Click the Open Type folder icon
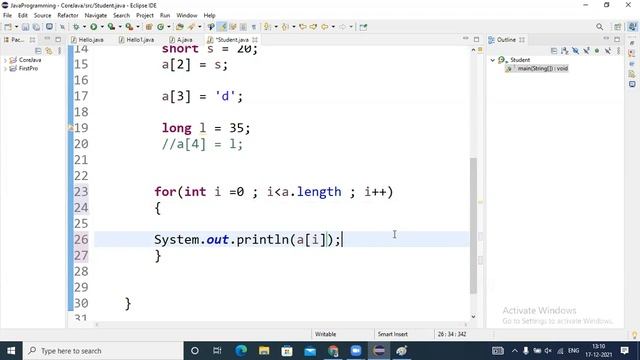The width and height of the screenshot is (640, 360). pos(180,27)
